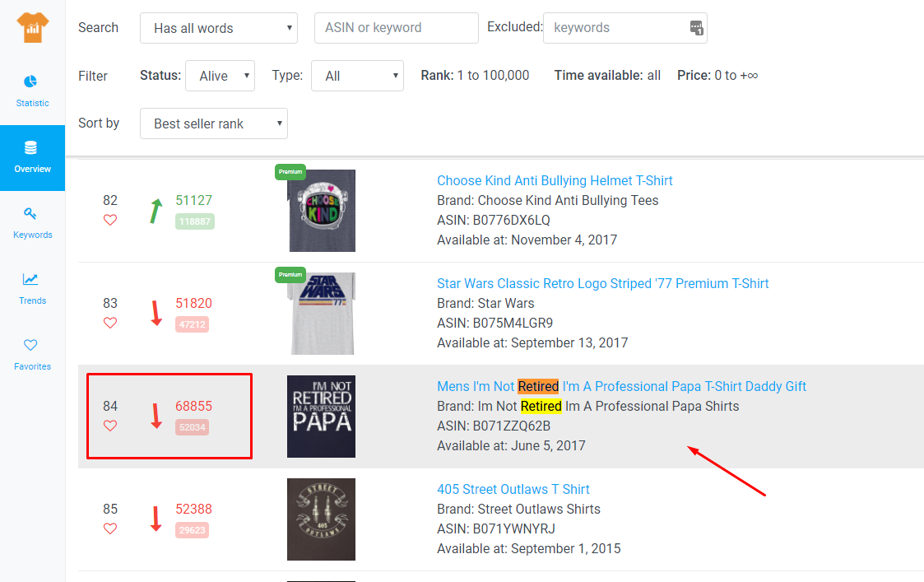Click the Rank: 1 to 100,000 filter
The height and width of the screenshot is (582, 924).
pos(475,76)
